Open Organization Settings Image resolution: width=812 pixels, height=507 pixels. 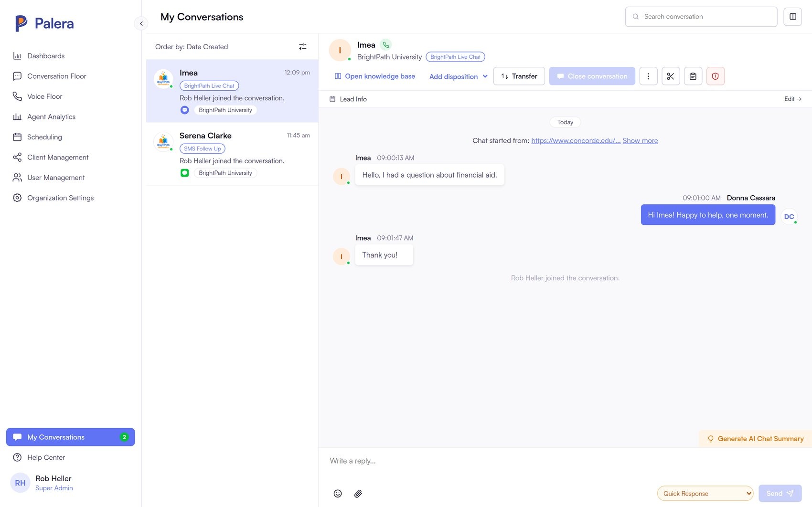click(60, 198)
